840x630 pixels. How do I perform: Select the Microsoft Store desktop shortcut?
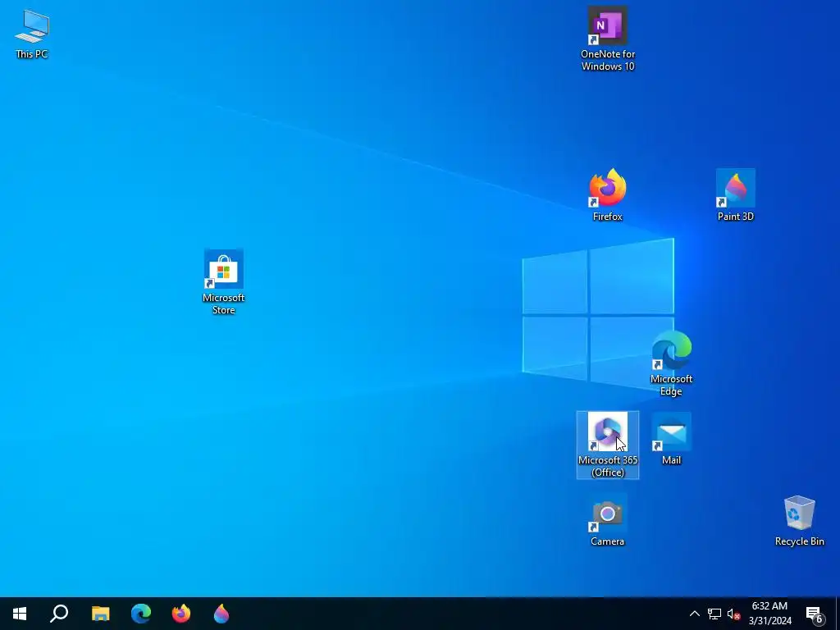pyautogui.click(x=223, y=282)
